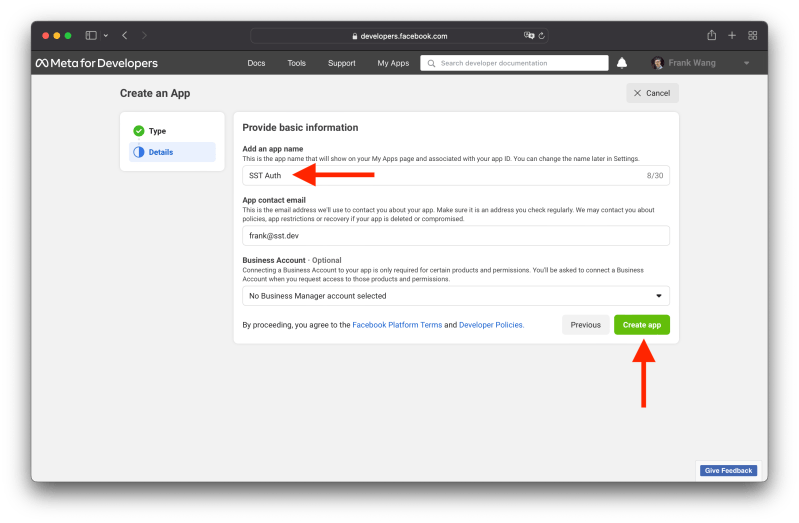Open a new tab with plus icon
This screenshot has width=799, height=523.
coord(732,35)
